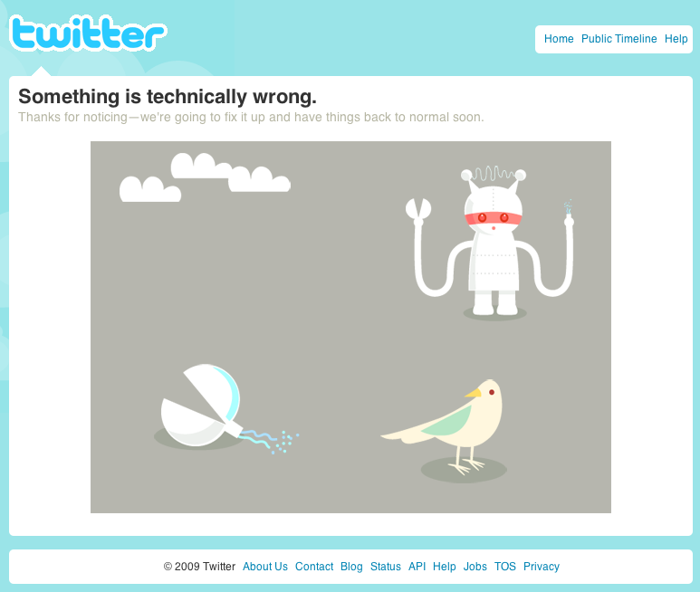Click the blue sparks from the ball
Viewport: 700px width, 592px height.
(270, 441)
